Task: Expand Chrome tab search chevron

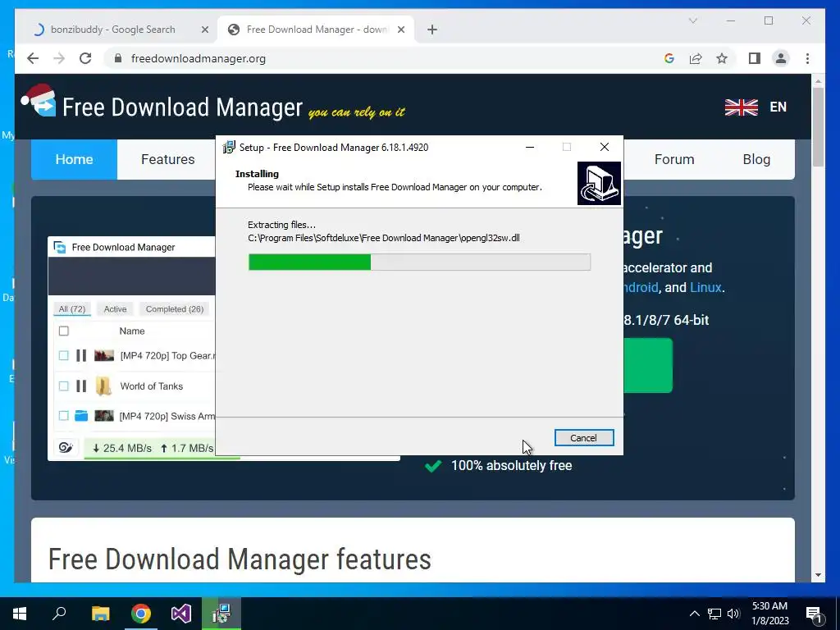Action: tap(692, 21)
